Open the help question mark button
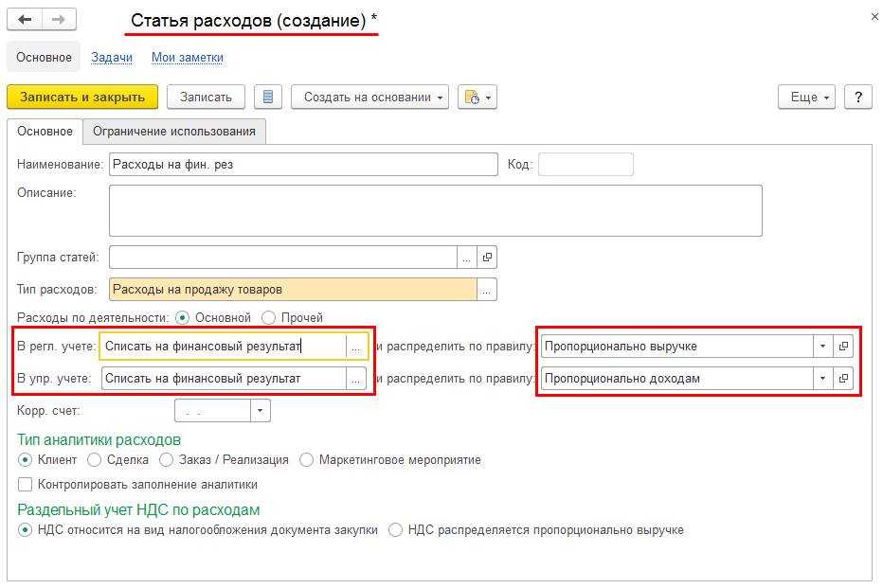This screenshot has width=883, height=588. 858,97
